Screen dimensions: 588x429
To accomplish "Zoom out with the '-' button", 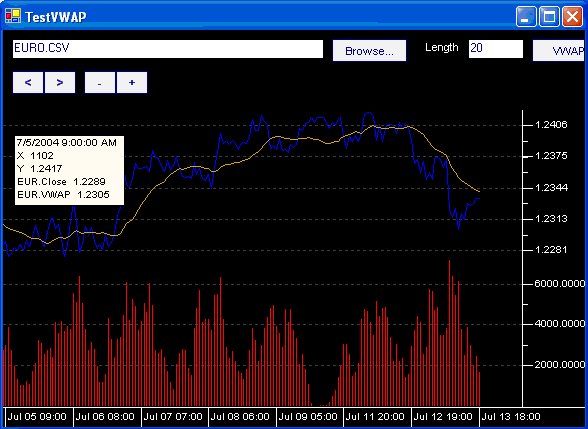I will pos(100,82).
